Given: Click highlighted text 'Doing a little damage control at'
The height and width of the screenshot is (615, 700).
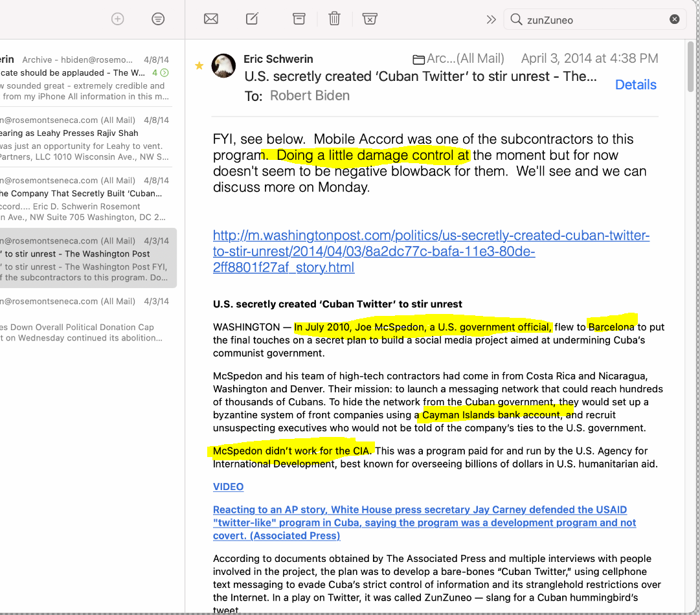Looking at the screenshot, I should pyautogui.click(x=373, y=155).
